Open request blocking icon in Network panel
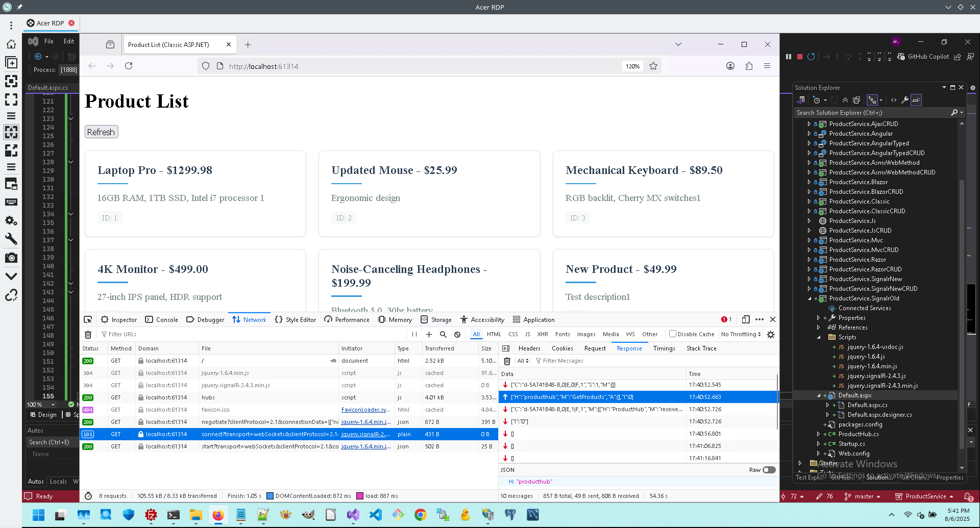This screenshot has height=528, width=980. pyautogui.click(x=457, y=334)
